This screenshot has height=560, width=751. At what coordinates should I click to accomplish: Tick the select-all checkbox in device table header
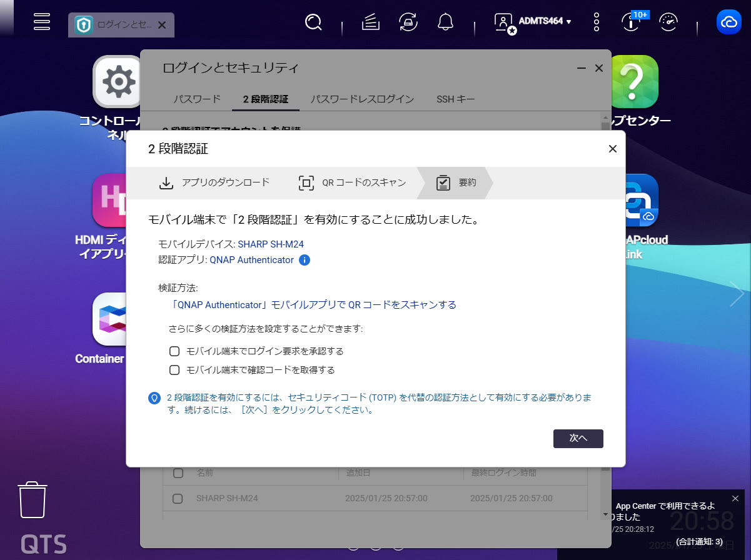point(178,472)
